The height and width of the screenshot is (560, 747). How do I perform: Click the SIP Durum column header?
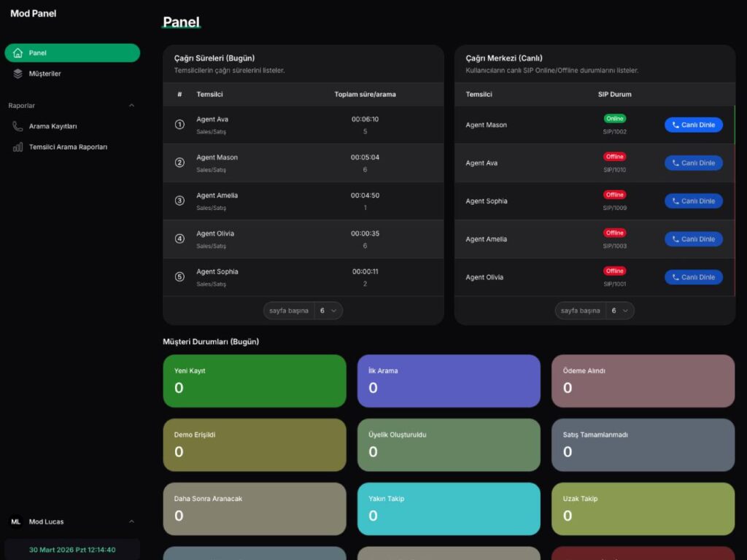614,94
